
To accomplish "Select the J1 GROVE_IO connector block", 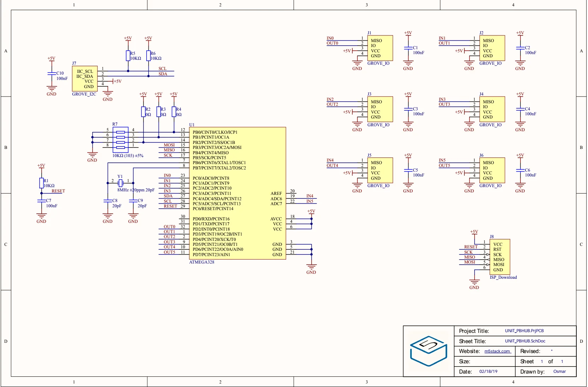I will (x=380, y=48).
